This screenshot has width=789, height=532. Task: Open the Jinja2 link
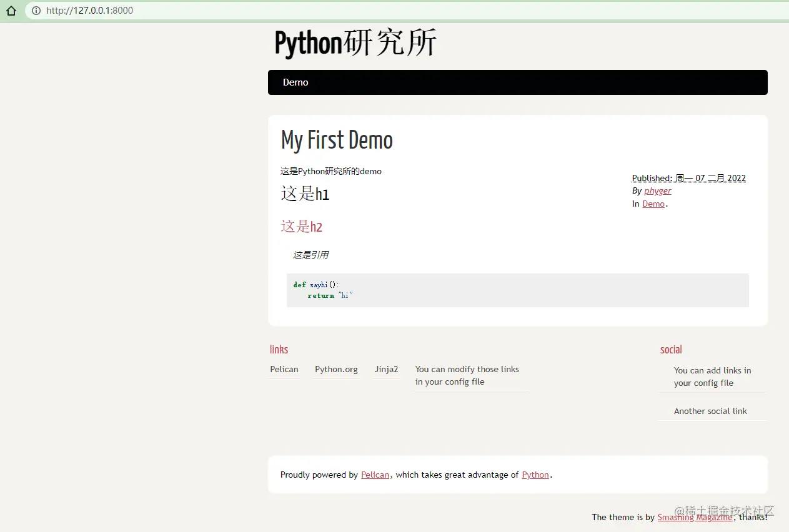[x=386, y=370]
